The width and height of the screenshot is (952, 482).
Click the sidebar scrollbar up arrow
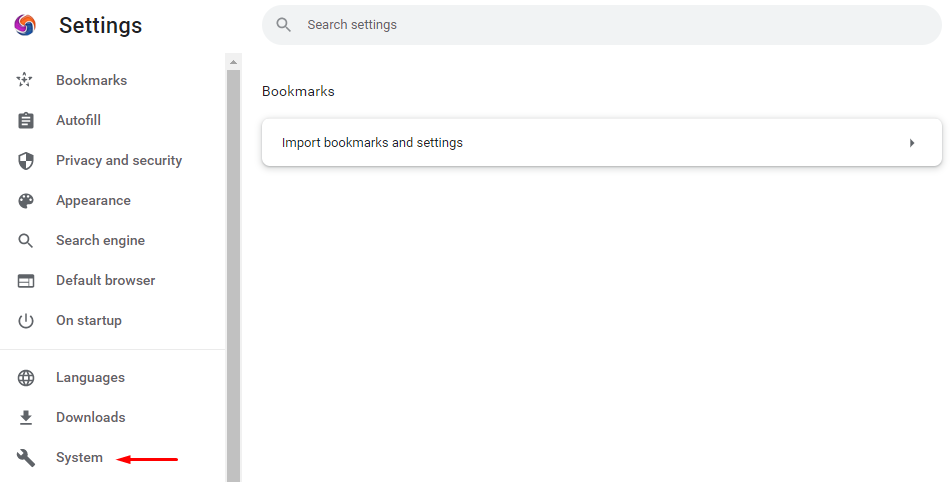coord(234,62)
